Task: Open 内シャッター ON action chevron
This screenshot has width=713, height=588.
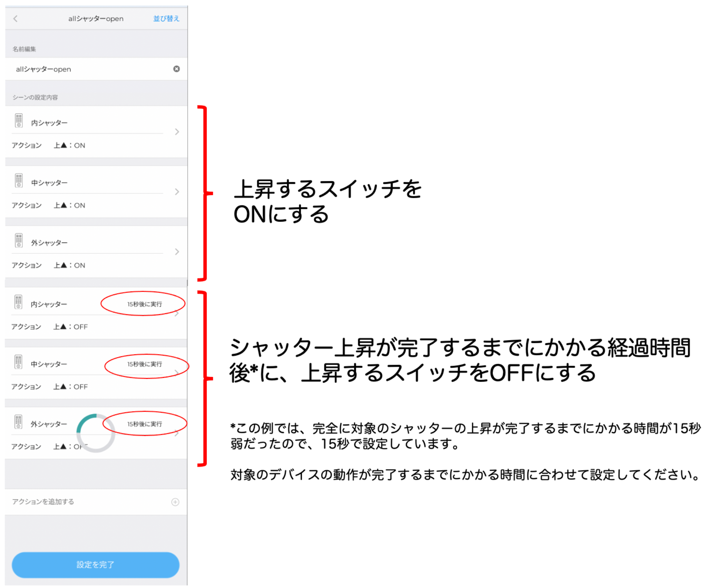Action: pyautogui.click(x=177, y=132)
